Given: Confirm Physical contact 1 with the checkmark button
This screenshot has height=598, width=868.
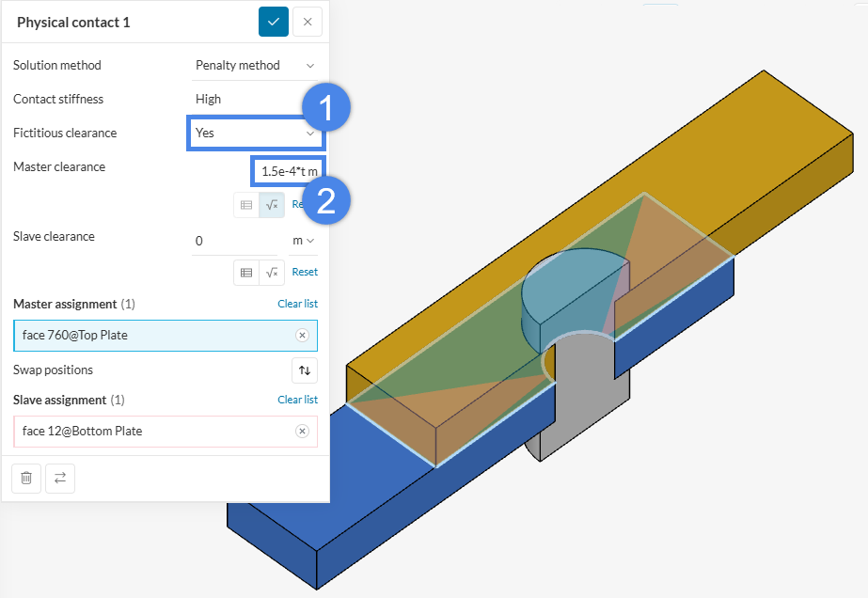Looking at the screenshot, I should coord(274,22).
